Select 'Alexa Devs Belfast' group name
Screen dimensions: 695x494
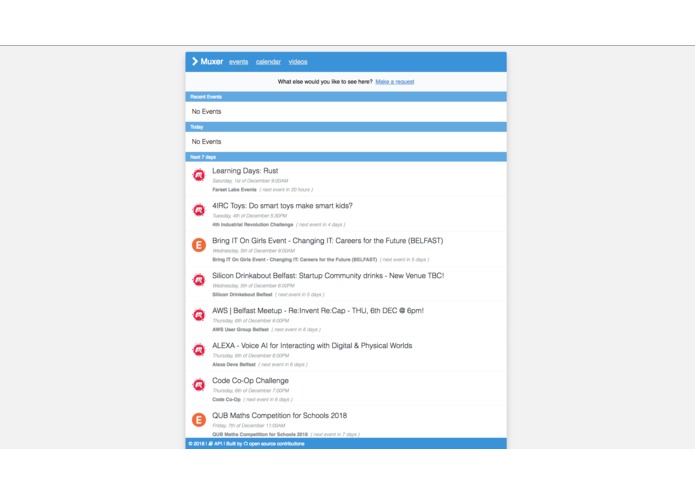click(x=234, y=365)
